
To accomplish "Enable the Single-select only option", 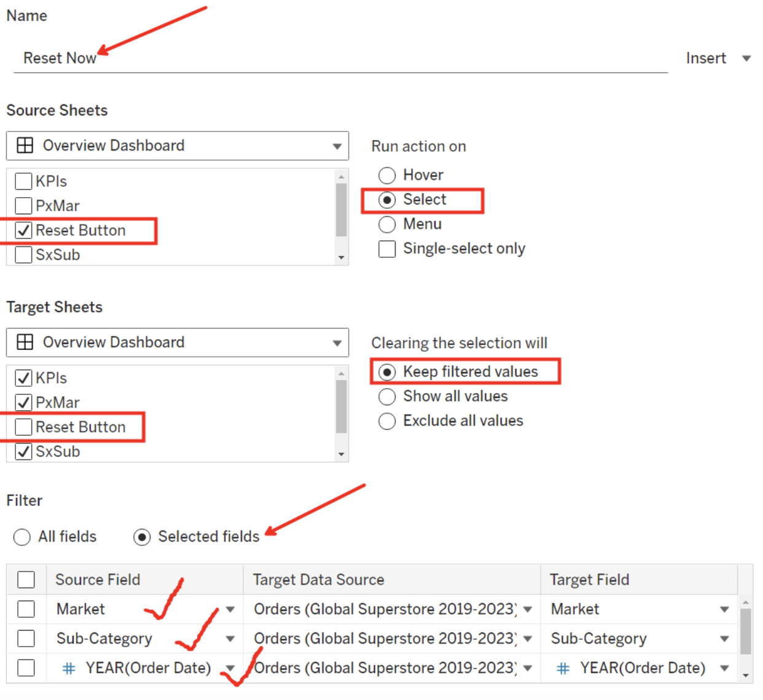I will 387,249.
